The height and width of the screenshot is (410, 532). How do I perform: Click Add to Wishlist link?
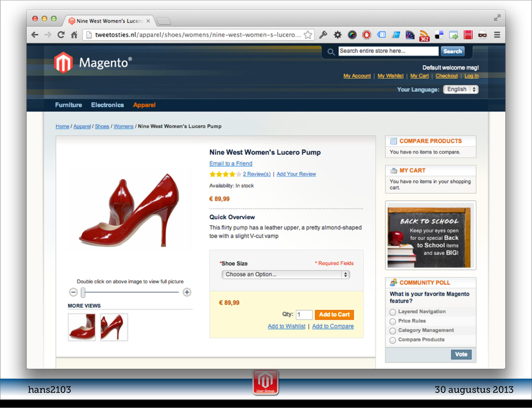(287, 326)
